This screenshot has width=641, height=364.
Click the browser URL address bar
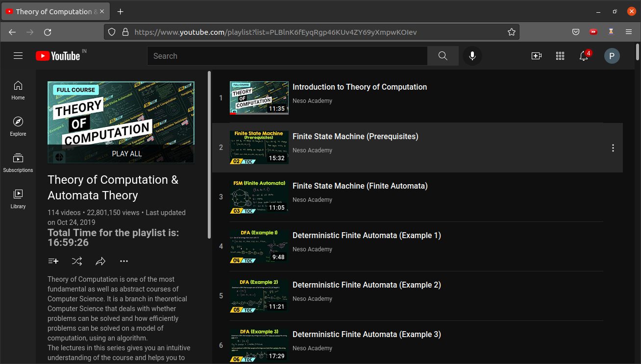tap(312, 32)
